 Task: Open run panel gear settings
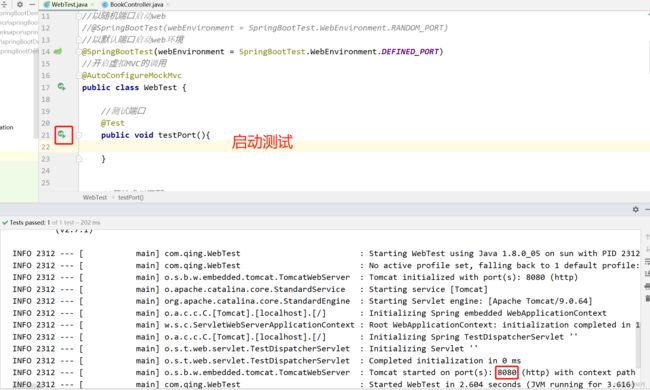pyautogui.click(x=635, y=209)
